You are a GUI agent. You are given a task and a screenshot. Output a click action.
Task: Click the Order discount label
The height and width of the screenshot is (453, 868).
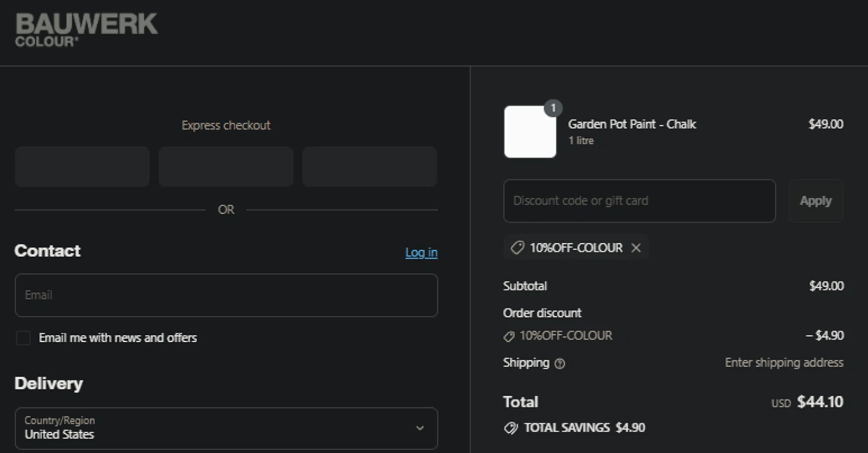(x=542, y=313)
